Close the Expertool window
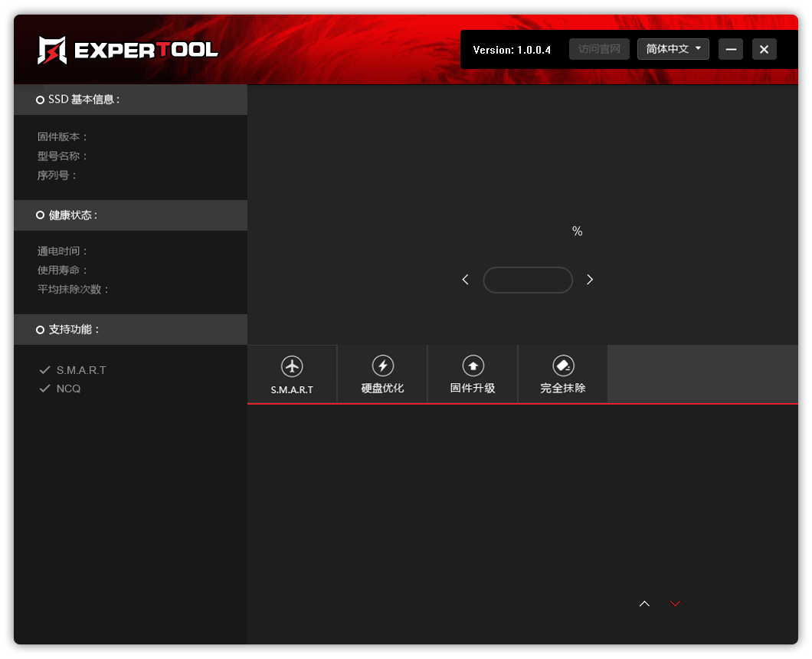Viewport: 812px width, 659px height. [x=764, y=49]
